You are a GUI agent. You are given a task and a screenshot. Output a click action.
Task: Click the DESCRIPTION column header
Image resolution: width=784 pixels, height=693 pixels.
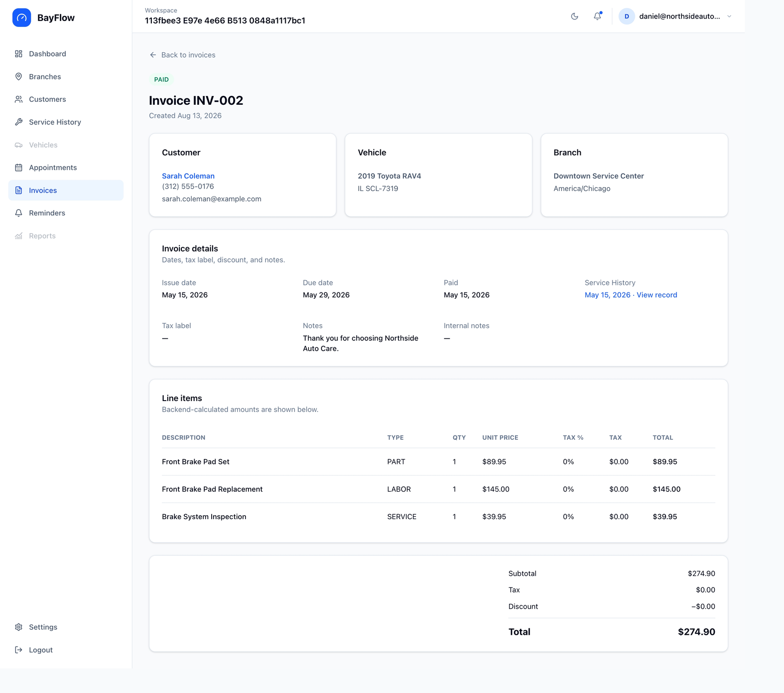coord(184,438)
